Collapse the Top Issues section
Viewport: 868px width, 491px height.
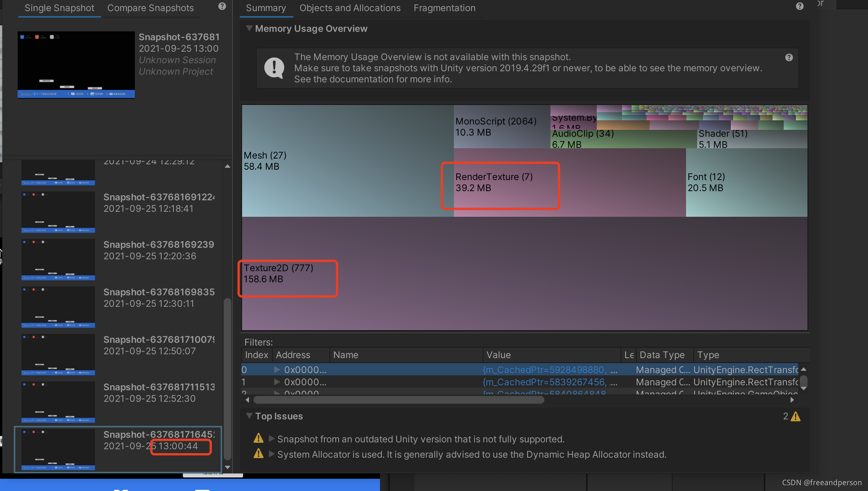pyautogui.click(x=249, y=416)
